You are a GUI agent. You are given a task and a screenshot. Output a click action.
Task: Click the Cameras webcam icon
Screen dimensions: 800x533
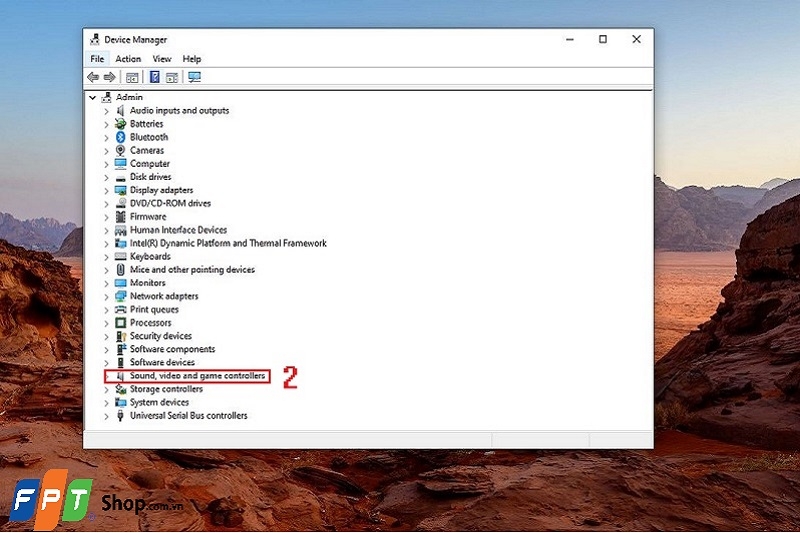coord(120,150)
